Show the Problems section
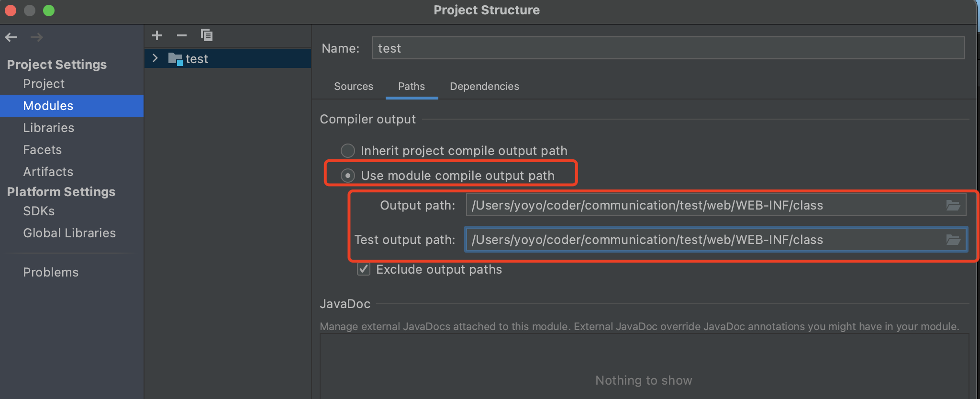Screen dimensions: 980x399 point(51,272)
